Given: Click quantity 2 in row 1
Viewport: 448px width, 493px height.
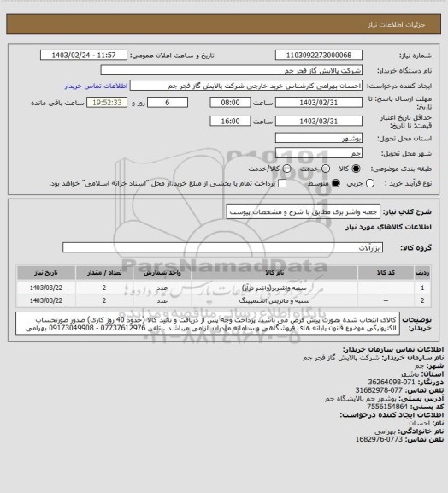Looking at the screenshot, I should [x=104, y=288].
